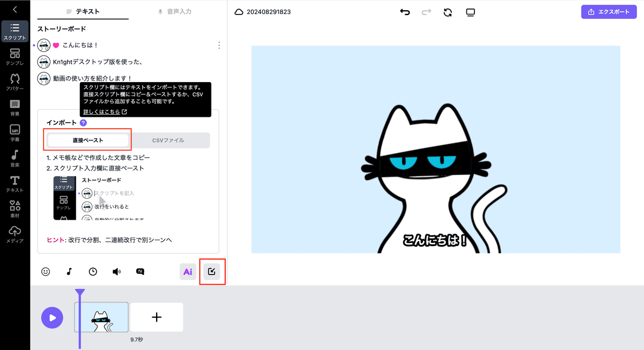
Task: Click the 9.7秒 duration label
Action: 137,339
